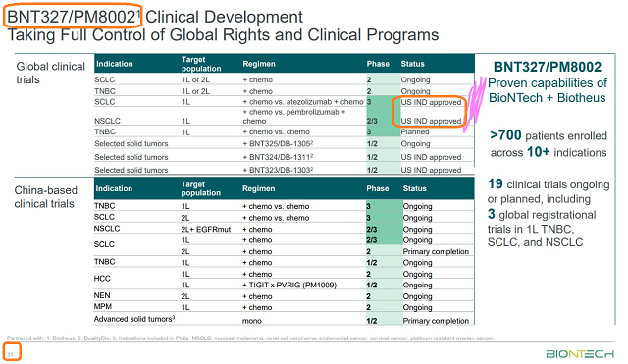Click the 'HCC' indication cell

pyautogui.click(x=102, y=279)
